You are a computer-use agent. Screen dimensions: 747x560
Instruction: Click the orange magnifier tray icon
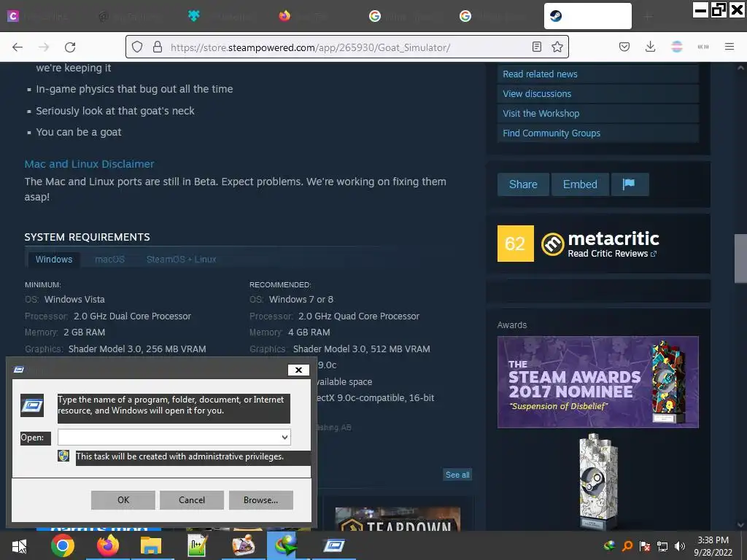[627, 545]
